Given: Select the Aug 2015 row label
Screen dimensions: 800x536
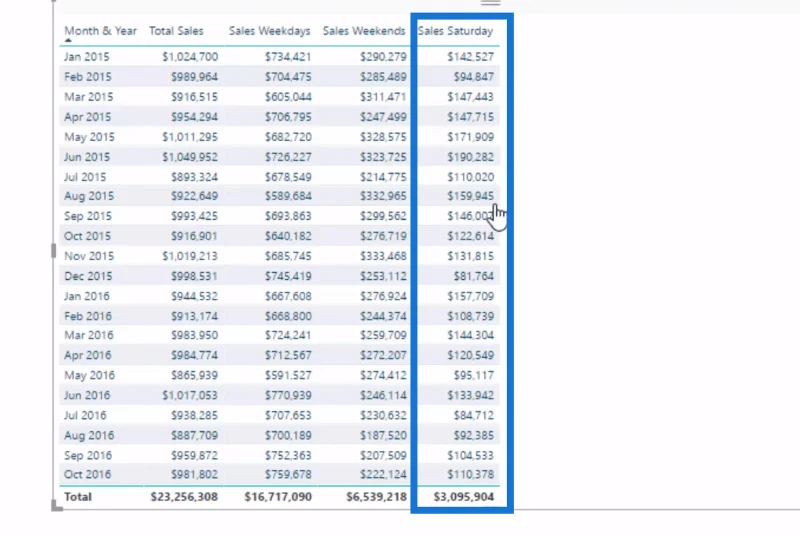Looking at the screenshot, I should (x=89, y=196).
